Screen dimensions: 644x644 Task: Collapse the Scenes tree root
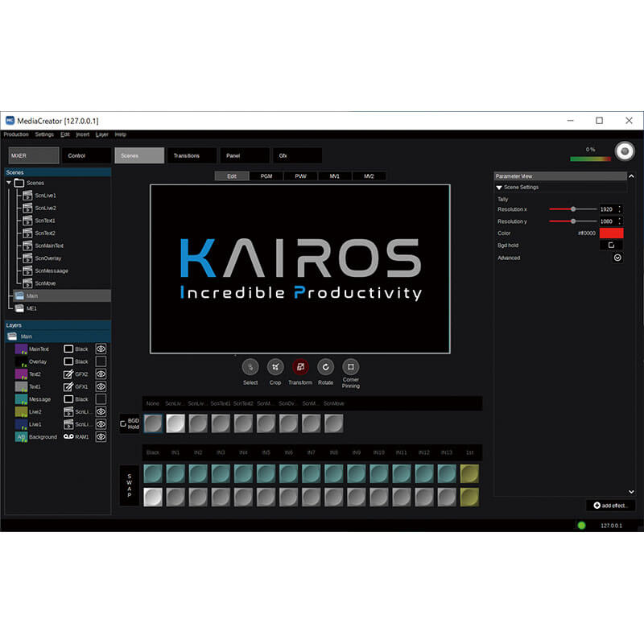click(x=10, y=183)
